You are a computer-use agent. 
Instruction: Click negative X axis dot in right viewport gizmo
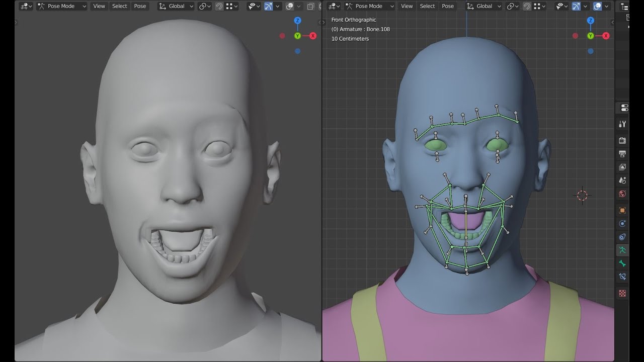pyautogui.click(x=575, y=36)
